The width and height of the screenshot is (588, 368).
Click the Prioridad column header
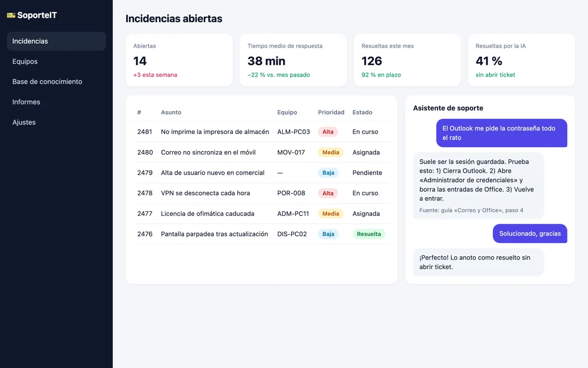[331, 112]
